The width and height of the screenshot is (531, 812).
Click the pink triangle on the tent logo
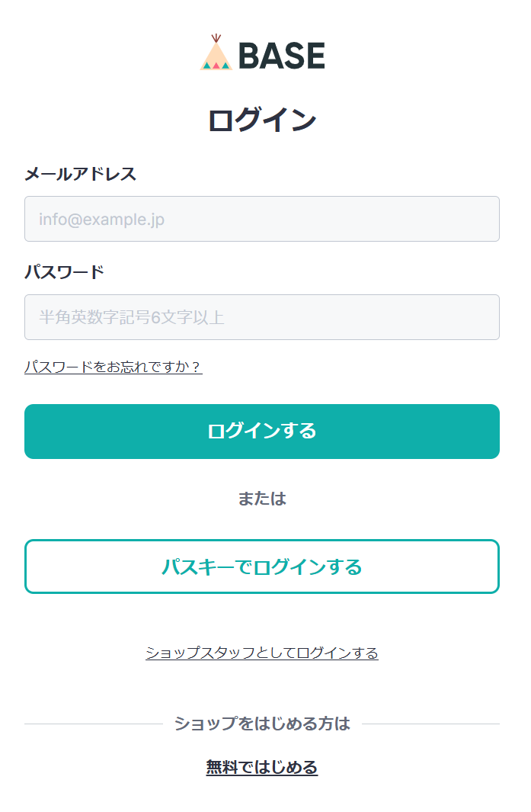(216, 66)
